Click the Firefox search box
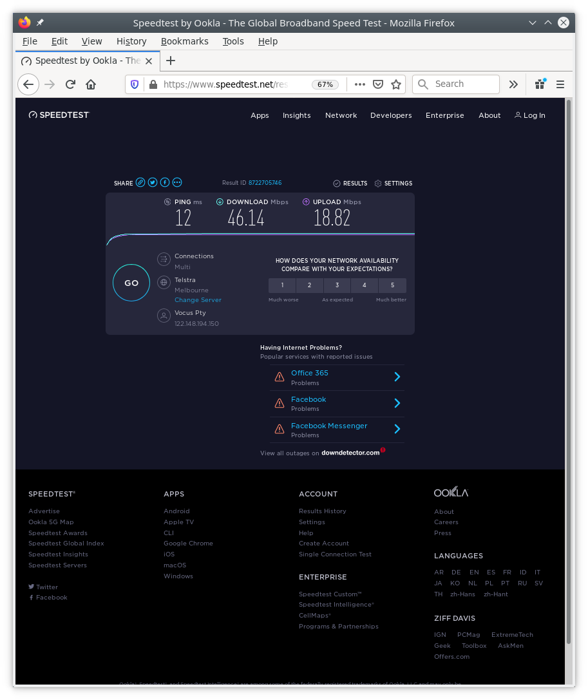588x700 pixels. point(456,84)
